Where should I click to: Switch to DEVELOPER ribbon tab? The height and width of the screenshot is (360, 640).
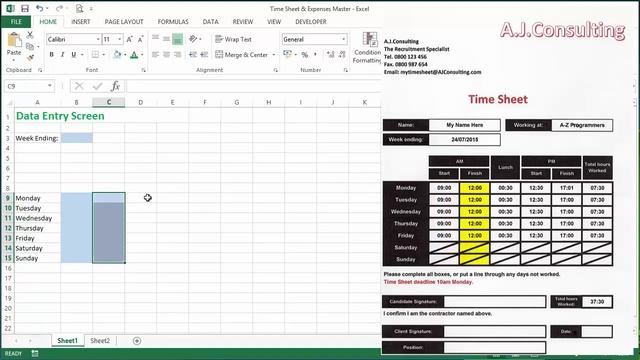(311, 22)
